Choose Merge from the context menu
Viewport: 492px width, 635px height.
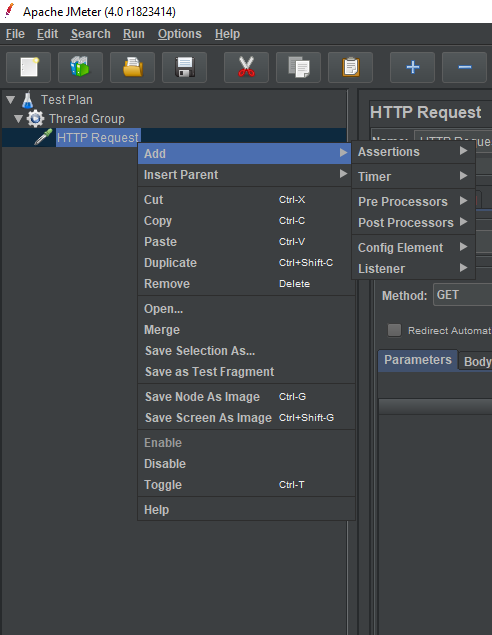[247, 330]
